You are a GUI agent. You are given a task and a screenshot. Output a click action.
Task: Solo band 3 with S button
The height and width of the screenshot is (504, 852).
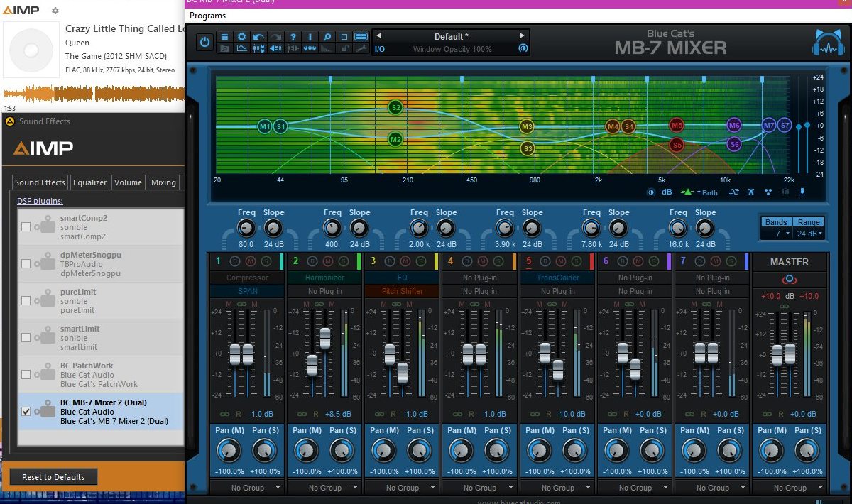tap(421, 261)
